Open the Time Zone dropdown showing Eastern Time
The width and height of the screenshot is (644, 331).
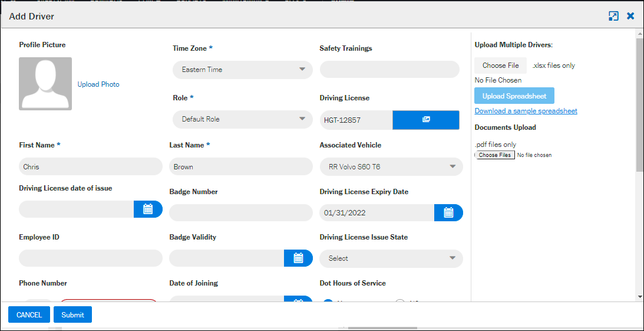pyautogui.click(x=242, y=70)
